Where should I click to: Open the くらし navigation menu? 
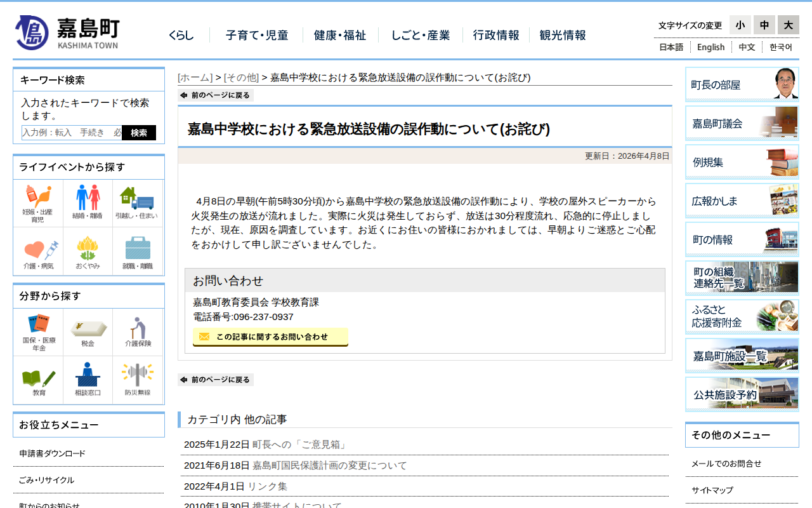[x=181, y=36]
